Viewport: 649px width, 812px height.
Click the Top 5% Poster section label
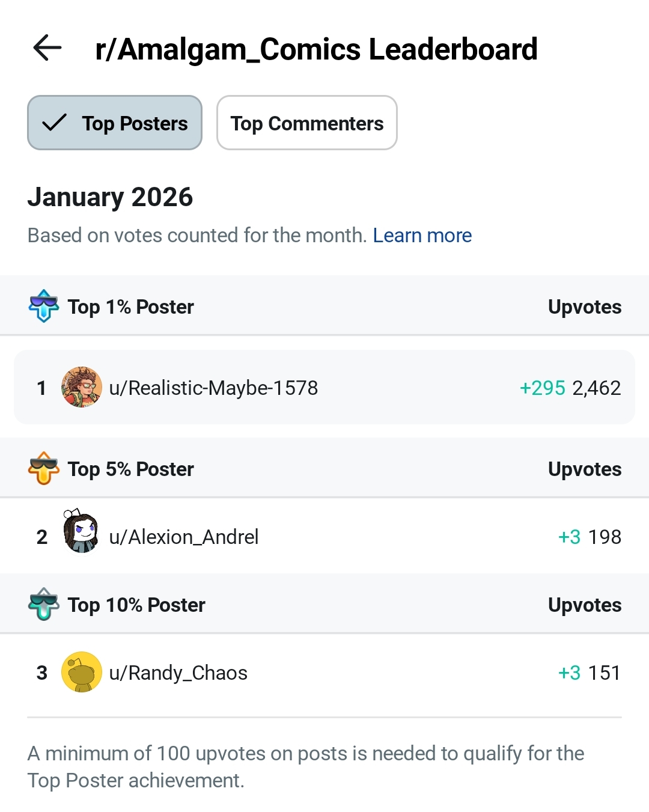[x=131, y=469]
